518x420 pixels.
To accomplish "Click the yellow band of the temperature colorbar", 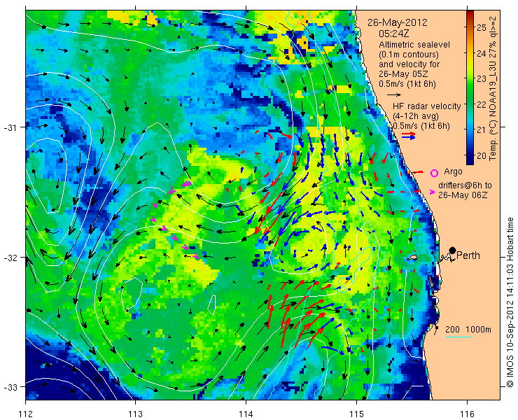I will coord(470,63).
